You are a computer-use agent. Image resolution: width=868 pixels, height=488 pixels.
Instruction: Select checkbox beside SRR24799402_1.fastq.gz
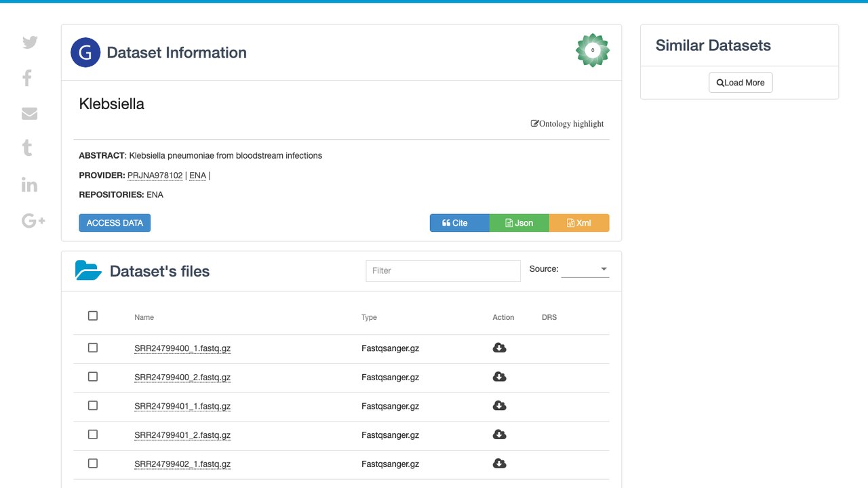pyautogui.click(x=93, y=464)
